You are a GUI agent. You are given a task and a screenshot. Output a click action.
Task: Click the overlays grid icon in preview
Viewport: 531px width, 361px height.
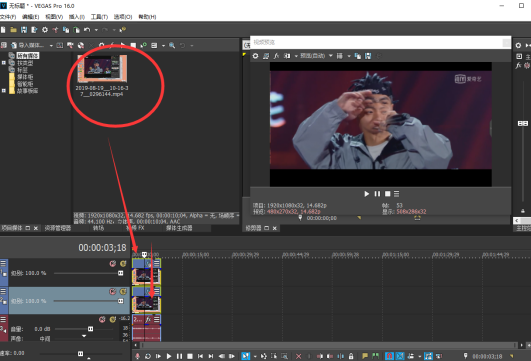pyautogui.click(x=339, y=56)
